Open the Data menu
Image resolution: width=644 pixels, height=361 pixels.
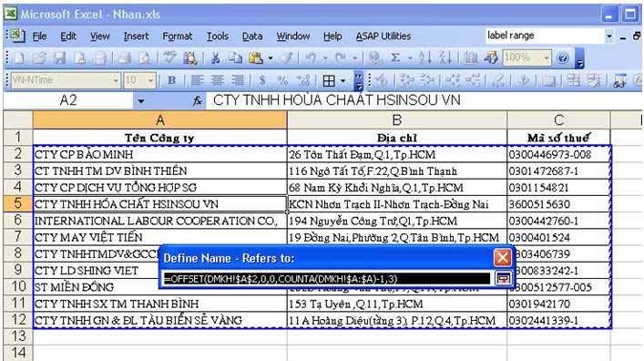click(x=252, y=36)
